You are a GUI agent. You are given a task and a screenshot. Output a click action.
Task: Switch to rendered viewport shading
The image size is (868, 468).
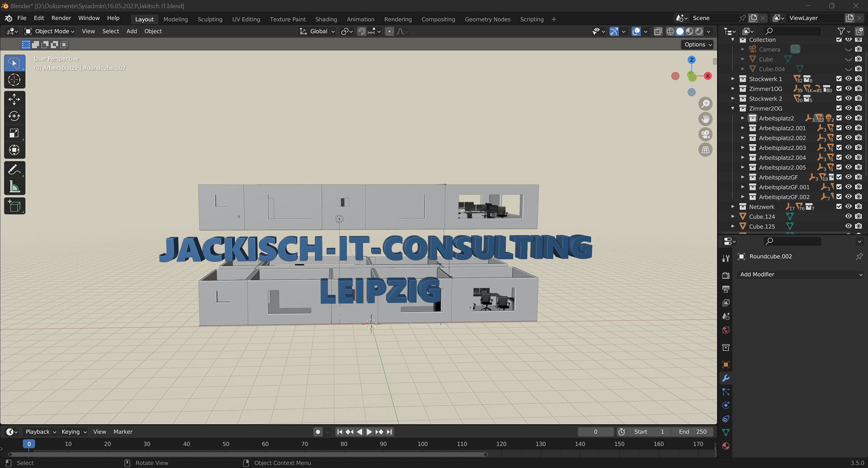coord(699,31)
